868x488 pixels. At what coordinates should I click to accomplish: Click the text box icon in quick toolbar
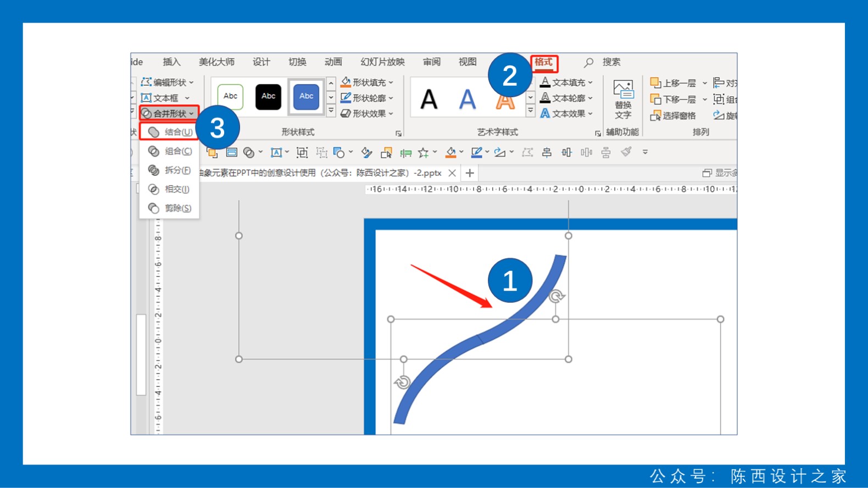pyautogui.click(x=276, y=152)
